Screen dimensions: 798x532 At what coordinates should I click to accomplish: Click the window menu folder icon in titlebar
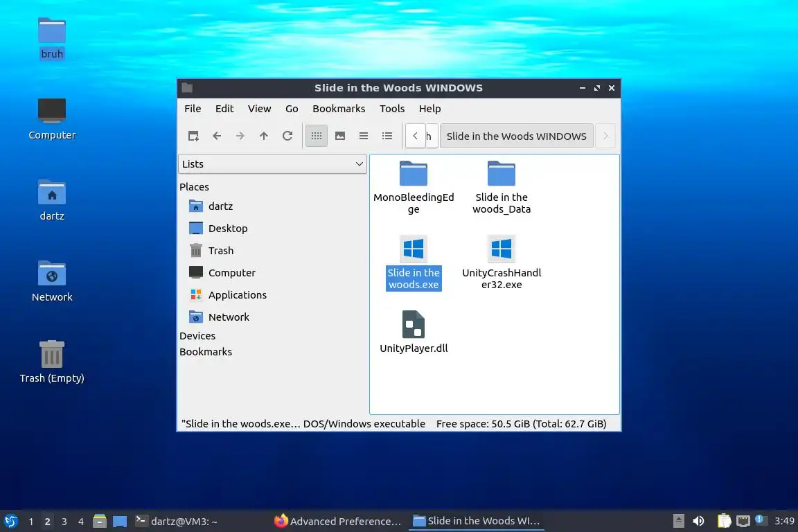coord(187,87)
